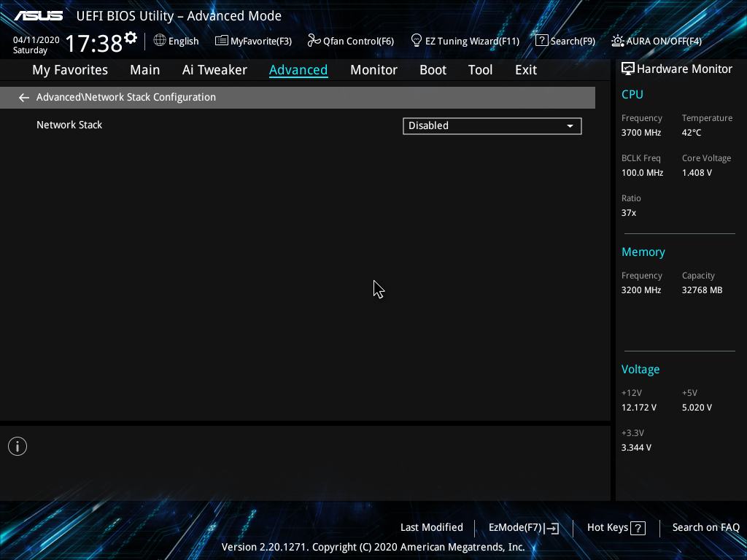The image size is (747, 560).
Task: Click BCLK Freq value 100.0 MHz
Action: coord(642,172)
